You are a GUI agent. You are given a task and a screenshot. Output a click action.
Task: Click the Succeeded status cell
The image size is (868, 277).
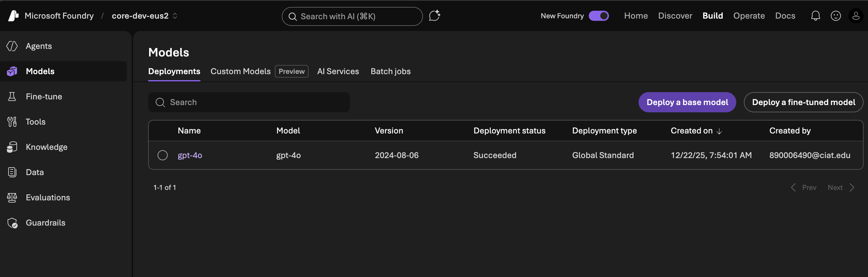(495, 155)
